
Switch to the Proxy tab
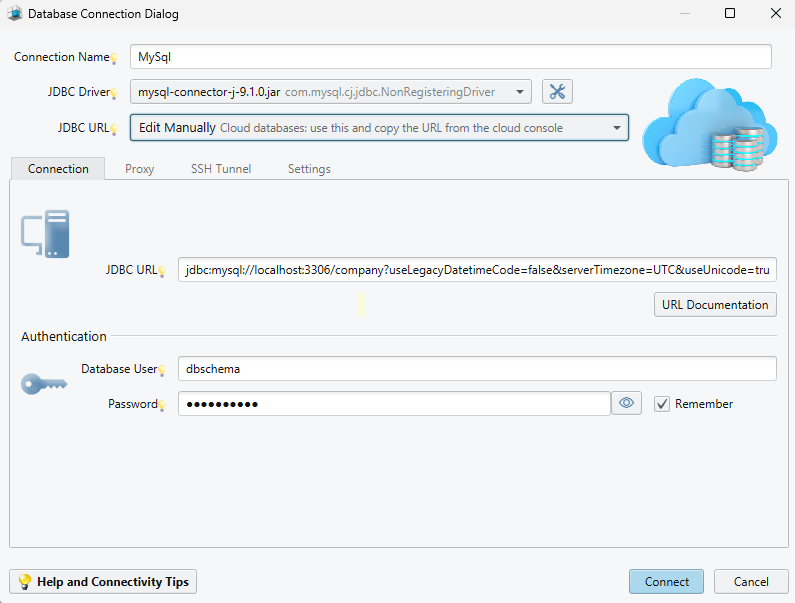[139, 169]
